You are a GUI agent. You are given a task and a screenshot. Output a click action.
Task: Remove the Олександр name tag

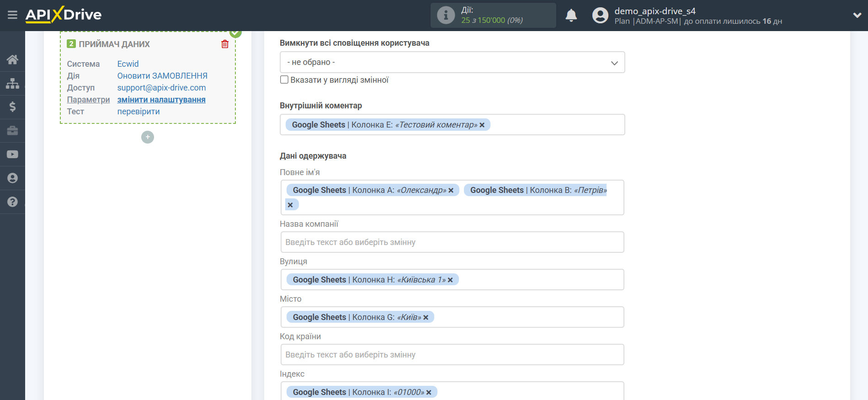tap(451, 190)
